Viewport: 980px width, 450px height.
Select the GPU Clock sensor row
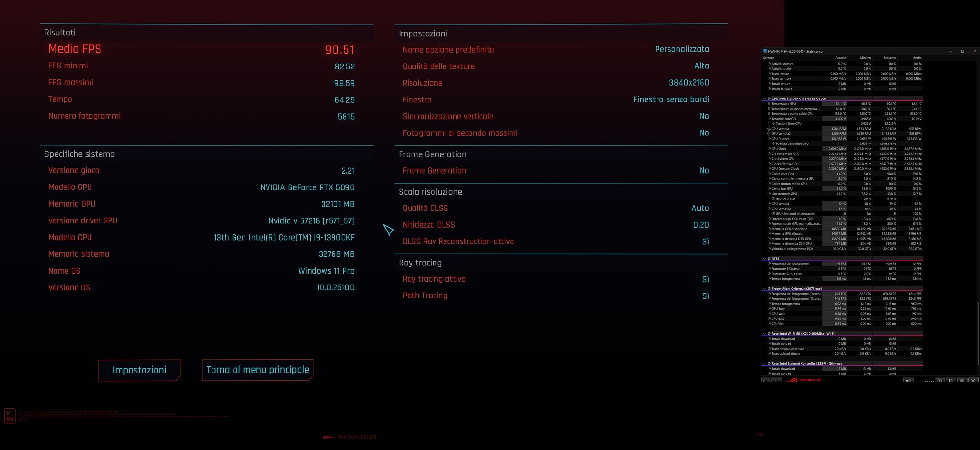pos(842,149)
